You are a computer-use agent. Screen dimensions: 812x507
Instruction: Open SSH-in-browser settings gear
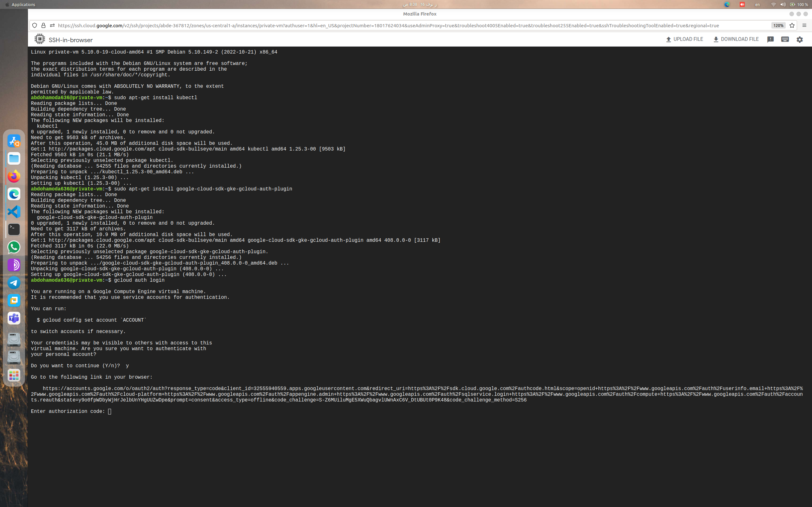800,39
